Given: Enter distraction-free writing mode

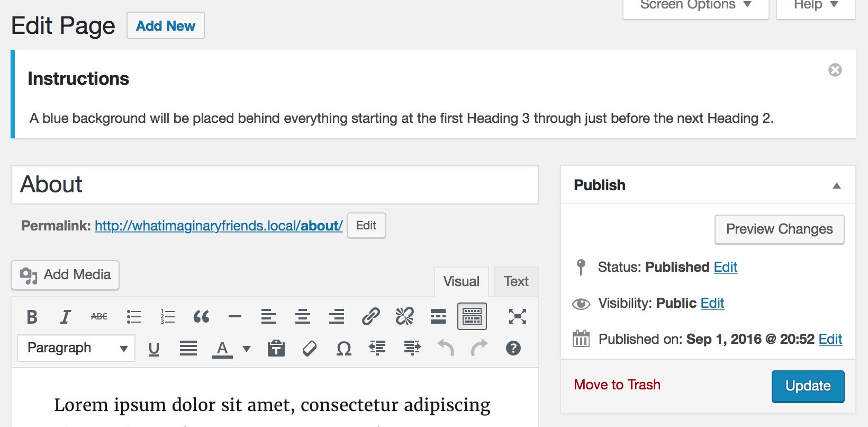Looking at the screenshot, I should 517,317.
